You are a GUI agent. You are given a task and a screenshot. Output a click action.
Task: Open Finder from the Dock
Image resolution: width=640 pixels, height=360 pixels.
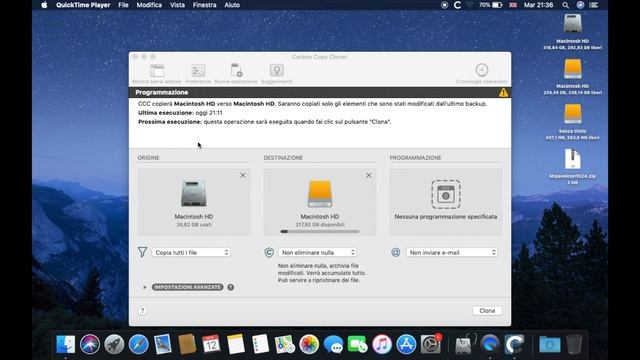coord(65,344)
